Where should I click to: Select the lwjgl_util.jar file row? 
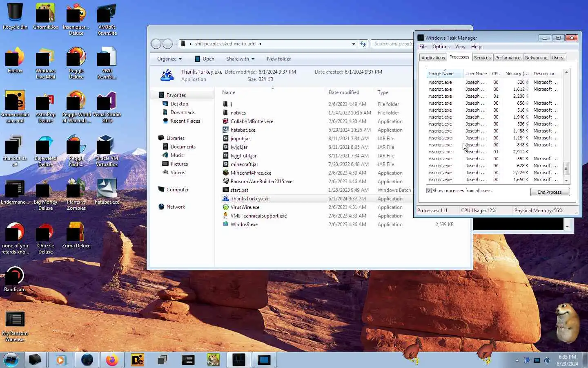tap(317, 155)
